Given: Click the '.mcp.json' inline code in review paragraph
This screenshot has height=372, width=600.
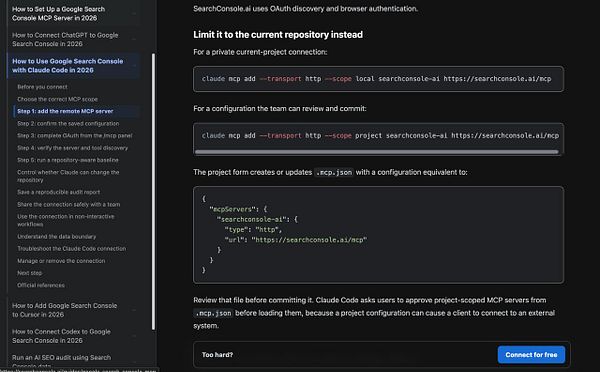Looking at the screenshot, I should click(x=213, y=313).
